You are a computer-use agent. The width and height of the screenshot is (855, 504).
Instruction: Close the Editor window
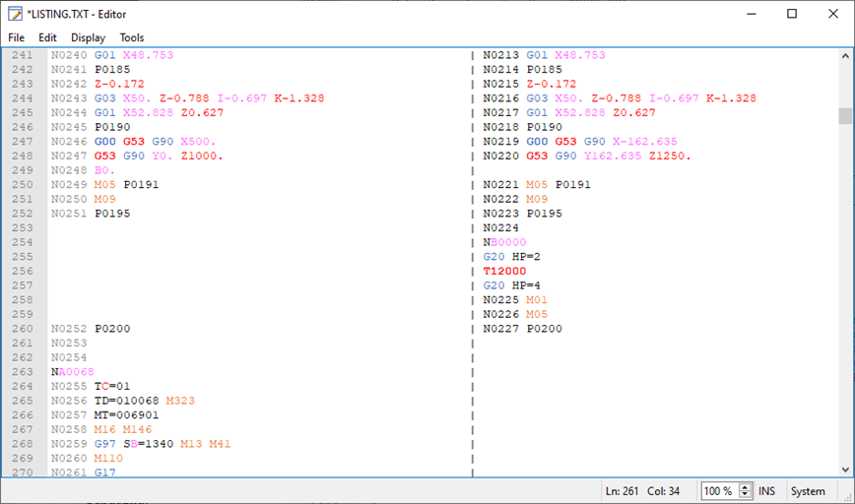click(833, 14)
